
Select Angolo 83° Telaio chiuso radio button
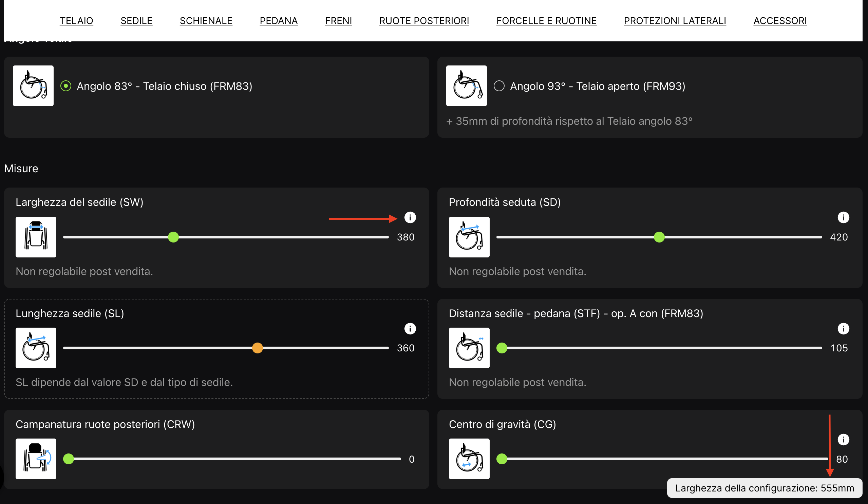pyautogui.click(x=66, y=86)
